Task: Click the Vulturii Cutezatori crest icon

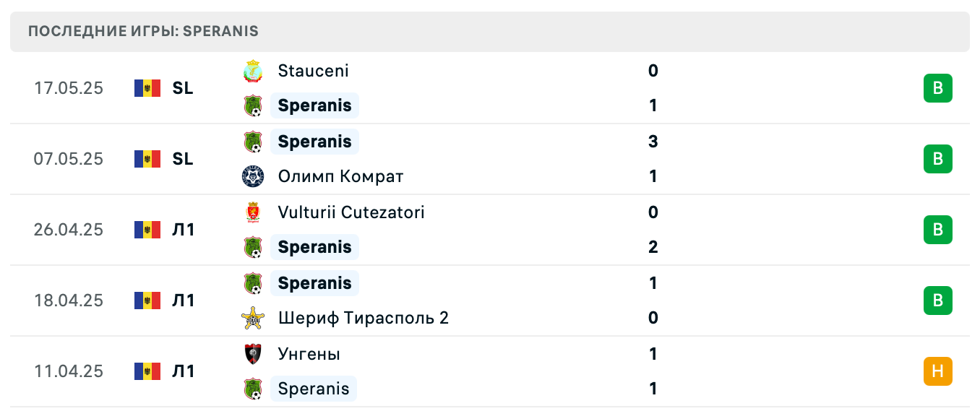Action: [x=252, y=212]
